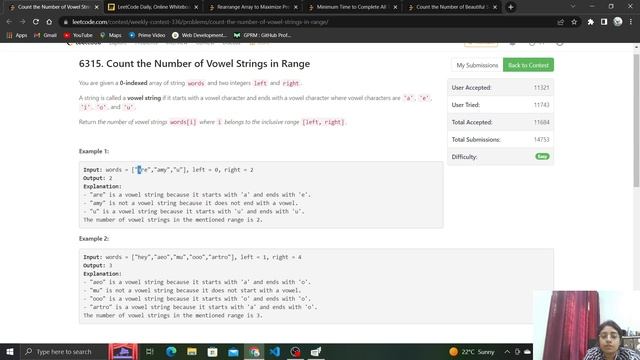The image size is (640, 360).
Task: Open the red circular recorder taskbar icon
Action: click(296, 351)
